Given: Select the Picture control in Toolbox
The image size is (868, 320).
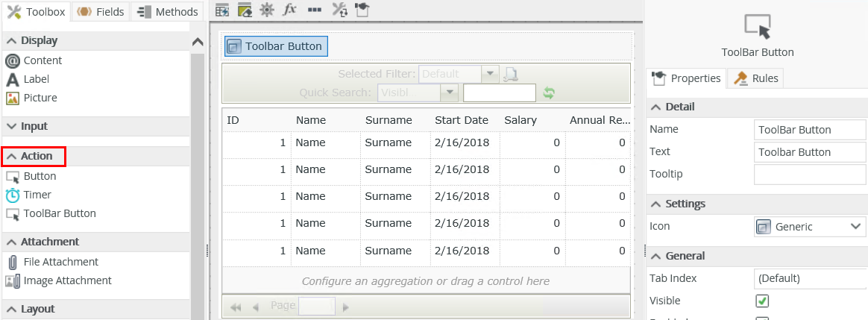Looking at the screenshot, I should click(40, 98).
